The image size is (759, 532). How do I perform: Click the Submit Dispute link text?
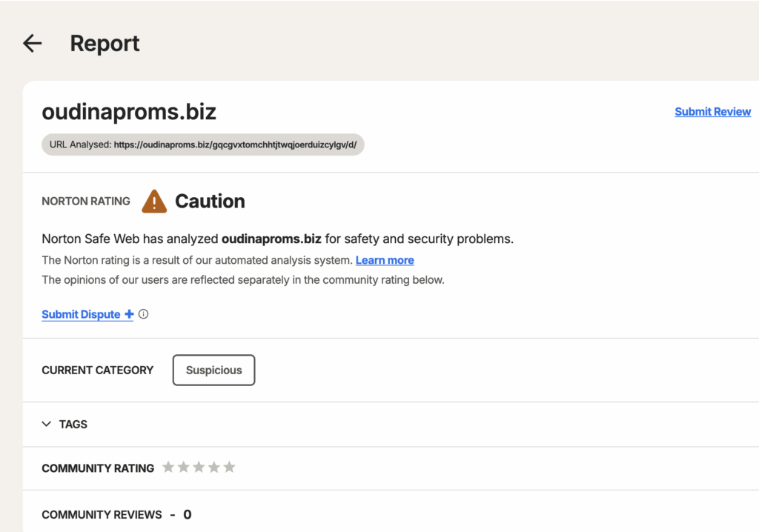pyautogui.click(x=81, y=314)
